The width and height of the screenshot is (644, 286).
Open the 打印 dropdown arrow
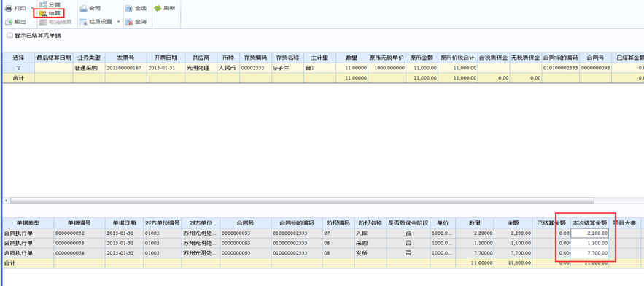coord(32,9)
